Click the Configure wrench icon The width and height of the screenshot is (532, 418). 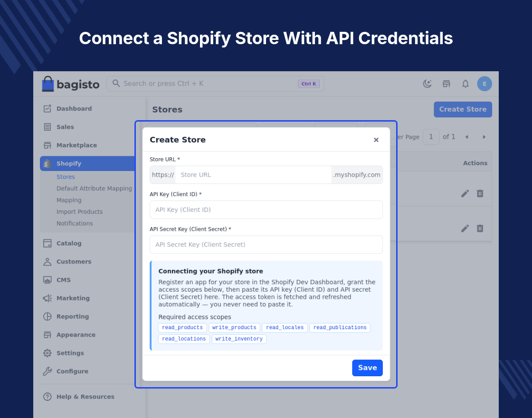pos(47,371)
